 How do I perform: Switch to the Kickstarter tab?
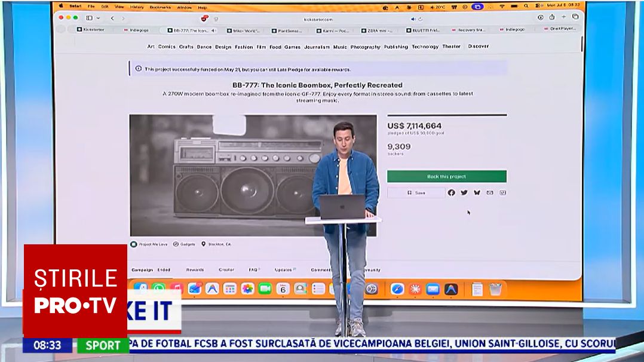pos(91,30)
